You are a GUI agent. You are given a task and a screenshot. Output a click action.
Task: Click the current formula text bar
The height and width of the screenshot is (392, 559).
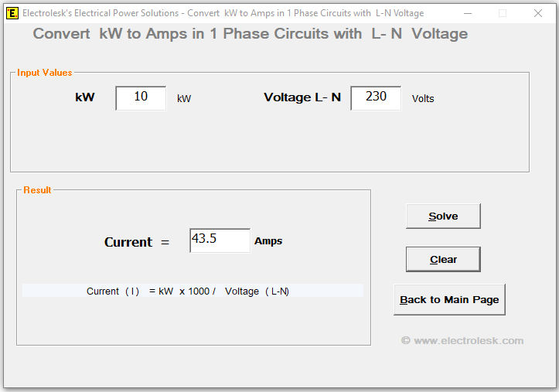click(x=193, y=291)
